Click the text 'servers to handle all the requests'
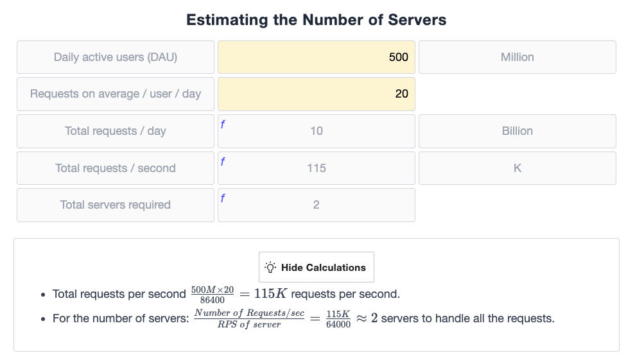Image resolution: width=644 pixels, height=364 pixels. coord(468,318)
